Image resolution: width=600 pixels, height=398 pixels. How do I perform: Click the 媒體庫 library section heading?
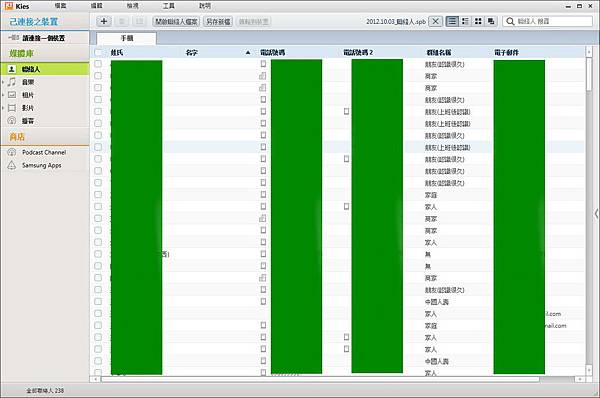tap(21, 54)
